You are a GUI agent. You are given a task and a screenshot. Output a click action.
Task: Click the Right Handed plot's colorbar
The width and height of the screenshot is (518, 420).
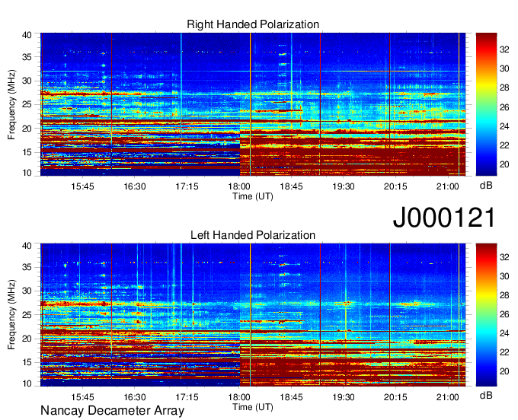coord(486,104)
